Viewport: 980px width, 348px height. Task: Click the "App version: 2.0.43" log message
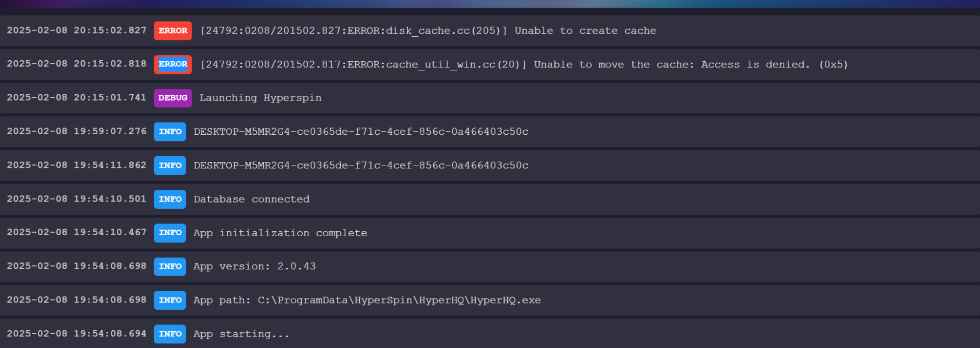coord(255,266)
